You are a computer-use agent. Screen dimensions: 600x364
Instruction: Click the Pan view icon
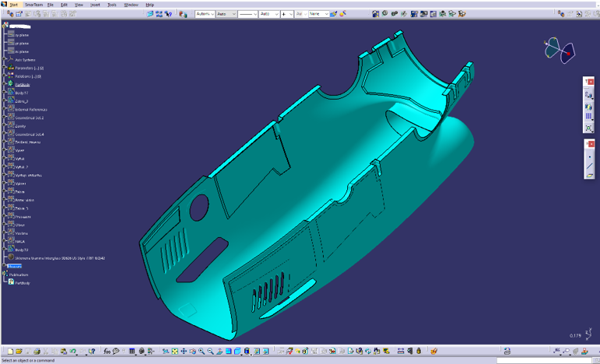(183, 352)
